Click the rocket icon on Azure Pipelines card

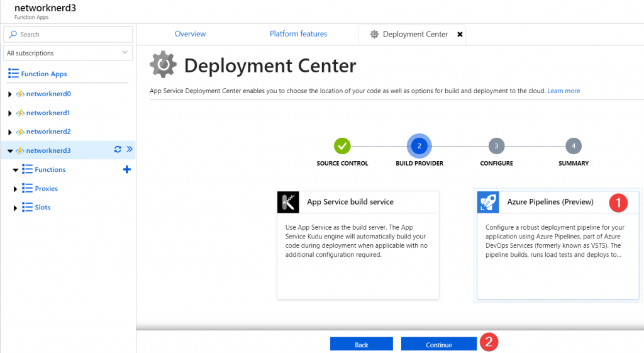point(488,202)
